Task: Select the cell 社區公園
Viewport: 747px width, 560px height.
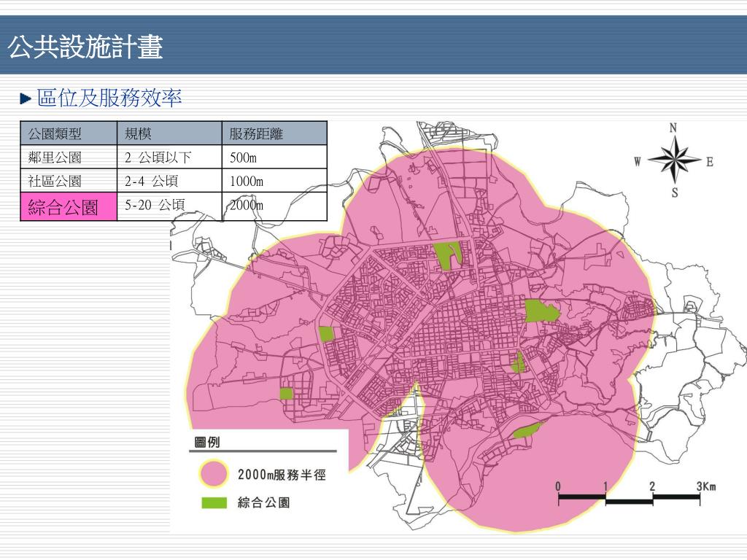Action: pyautogui.click(x=69, y=181)
